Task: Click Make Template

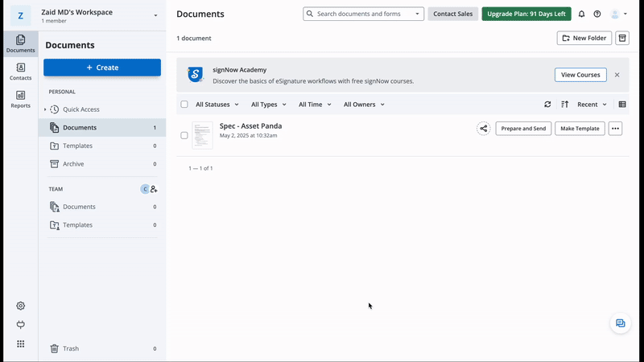Action: click(x=580, y=129)
